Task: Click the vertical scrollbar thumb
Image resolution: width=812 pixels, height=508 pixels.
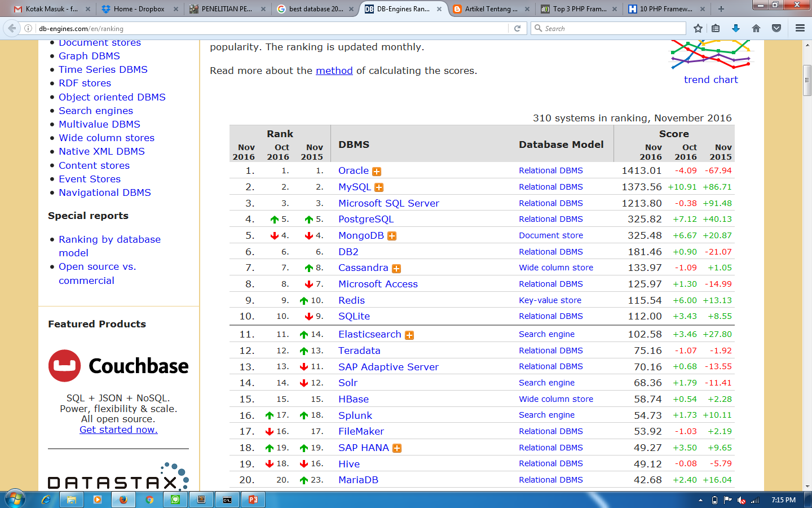Action: pos(807,81)
